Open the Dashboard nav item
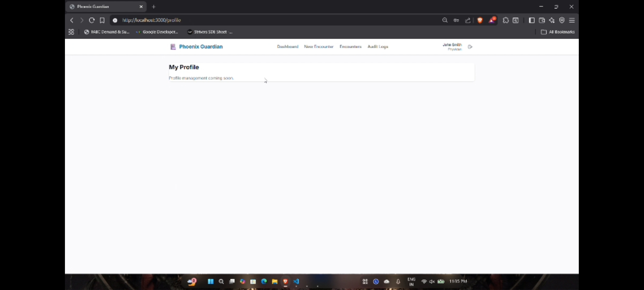The width and height of the screenshot is (644, 290). pos(288,47)
